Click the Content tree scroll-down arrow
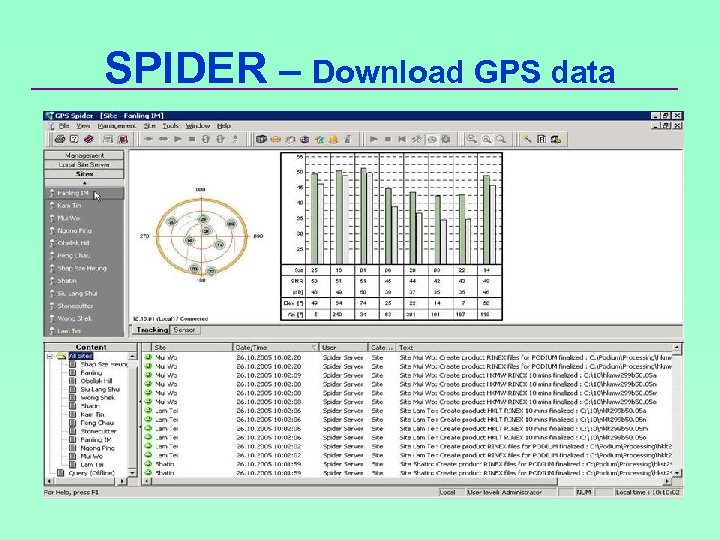This screenshot has height=540, width=720. click(133, 473)
